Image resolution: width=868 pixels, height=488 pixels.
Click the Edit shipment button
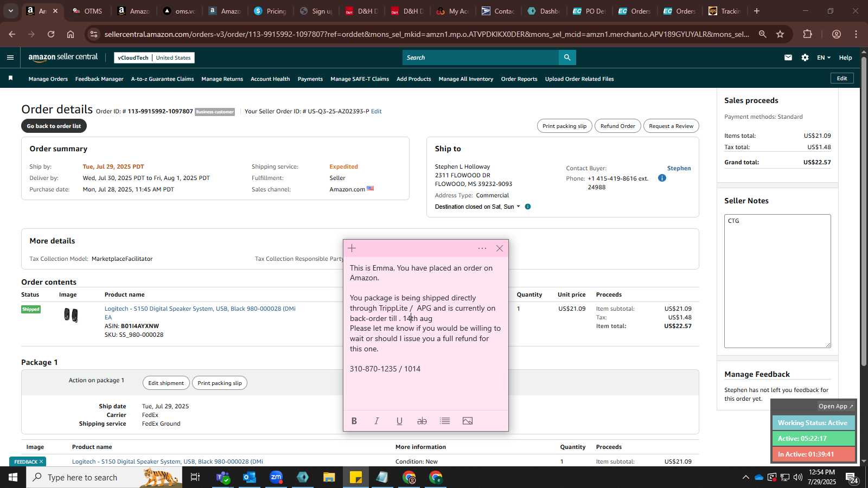pyautogui.click(x=166, y=383)
